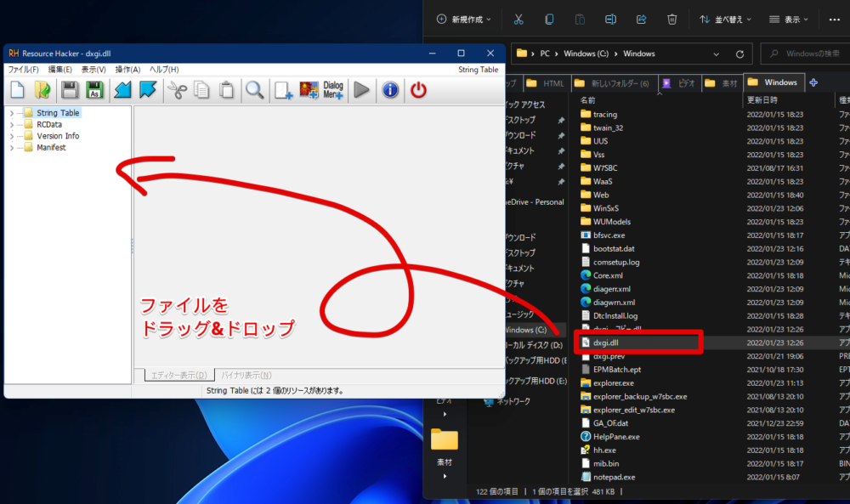Click the Add image resource icon
The width and height of the screenshot is (850, 504).
click(309, 90)
